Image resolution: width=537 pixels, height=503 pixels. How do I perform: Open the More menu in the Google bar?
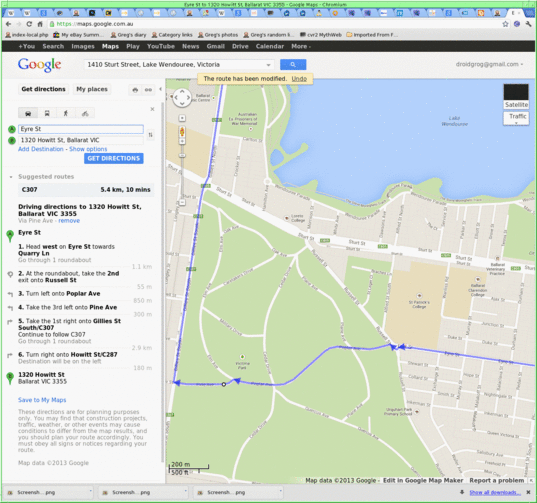301,46
